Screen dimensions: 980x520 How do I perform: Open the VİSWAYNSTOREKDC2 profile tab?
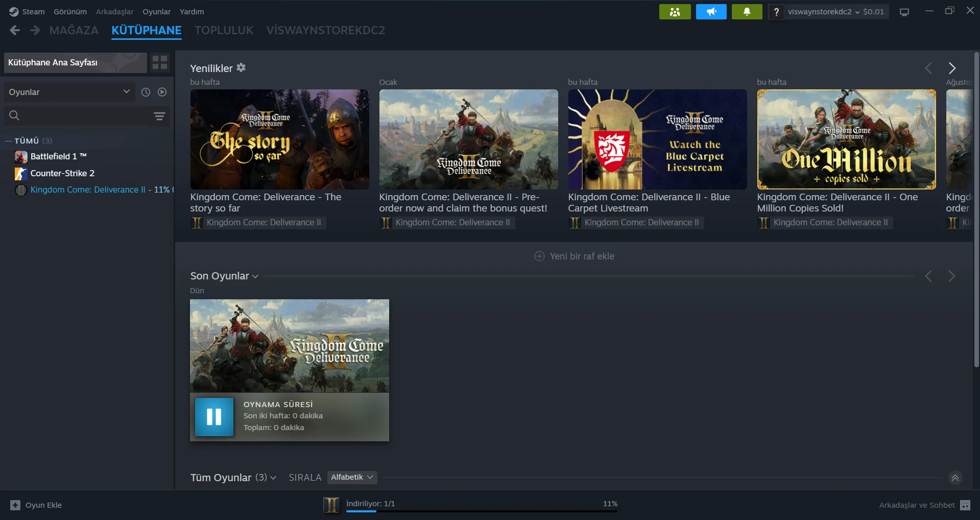pos(326,31)
